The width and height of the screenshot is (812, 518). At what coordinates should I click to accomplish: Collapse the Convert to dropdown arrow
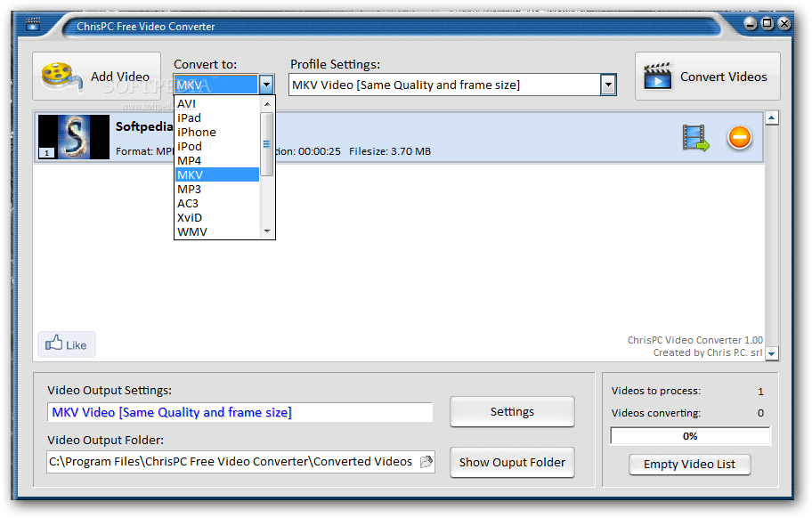tap(266, 85)
